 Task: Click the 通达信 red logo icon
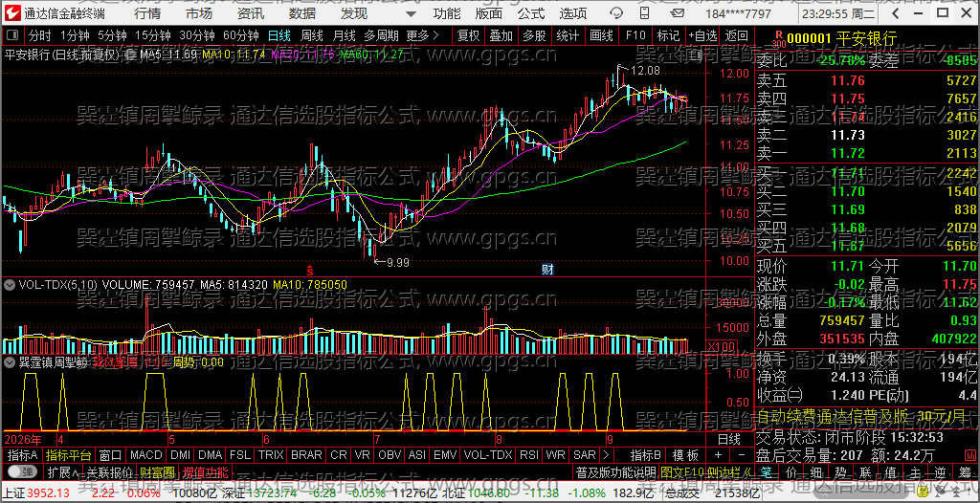click(x=12, y=13)
